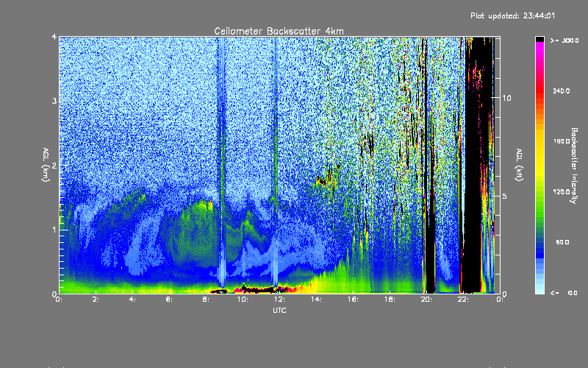Screen dimensions: 588x368
Task: Click the '10:' time tick label
Action: pos(243,300)
